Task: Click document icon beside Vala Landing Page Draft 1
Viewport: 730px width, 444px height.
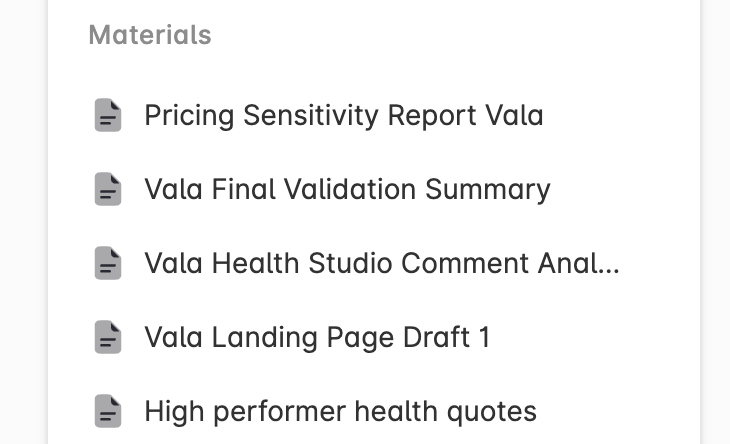Action: click(108, 338)
